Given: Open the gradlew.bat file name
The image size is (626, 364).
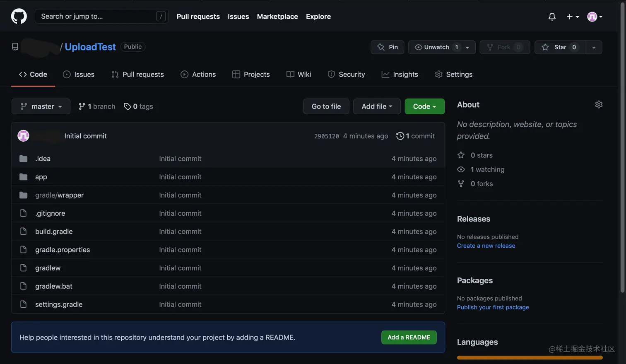Looking at the screenshot, I should click(54, 286).
